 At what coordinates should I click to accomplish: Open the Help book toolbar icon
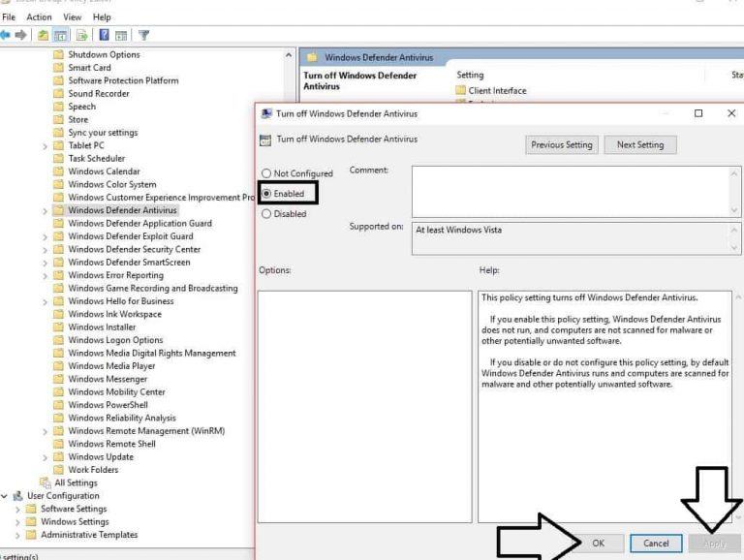coord(104,36)
